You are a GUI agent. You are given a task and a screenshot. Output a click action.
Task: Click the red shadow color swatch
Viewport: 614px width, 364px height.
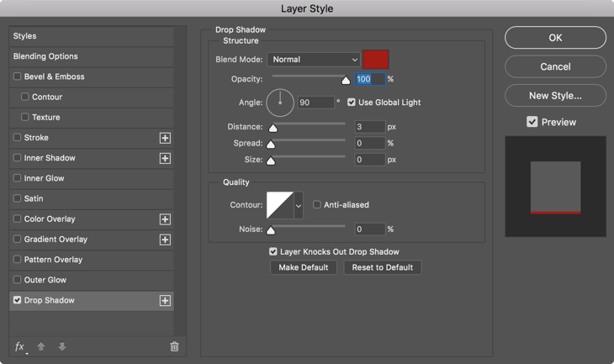pyautogui.click(x=375, y=60)
